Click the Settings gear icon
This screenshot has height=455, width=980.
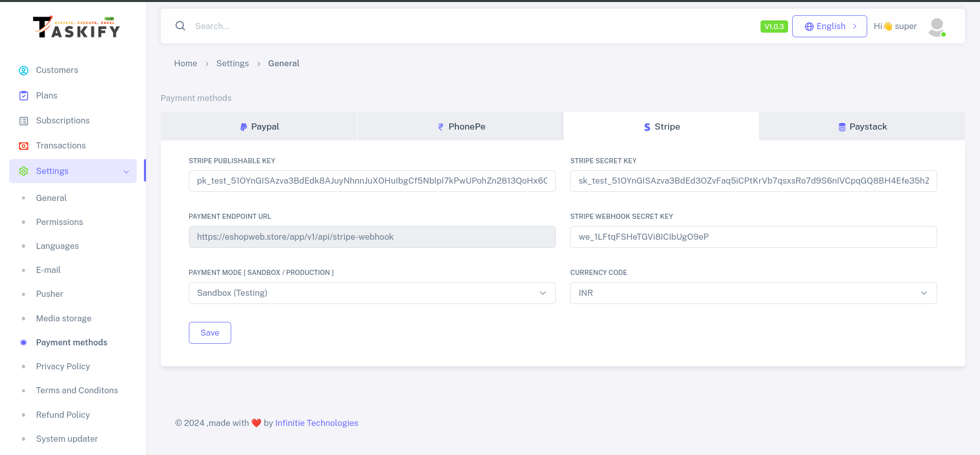23,171
